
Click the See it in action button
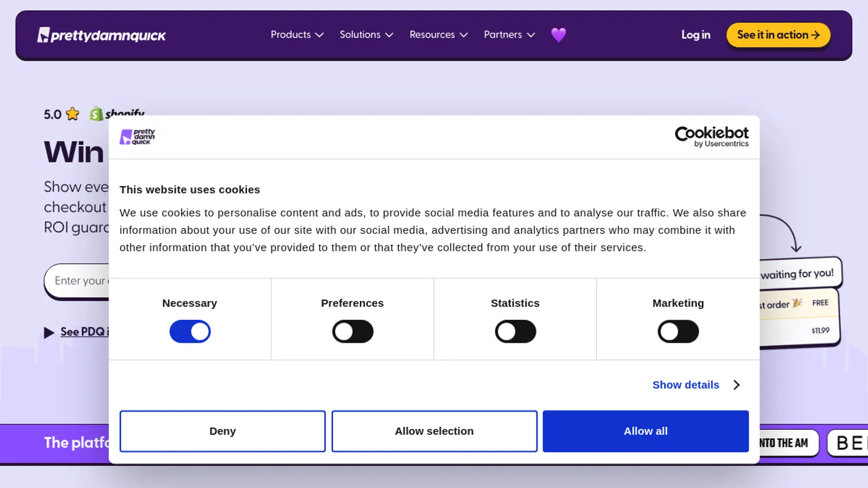778,35
